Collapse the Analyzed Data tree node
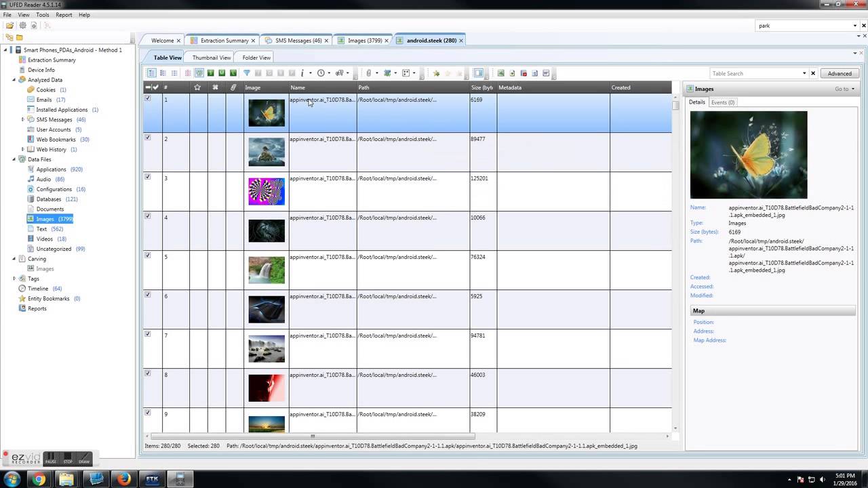 point(14,80)
